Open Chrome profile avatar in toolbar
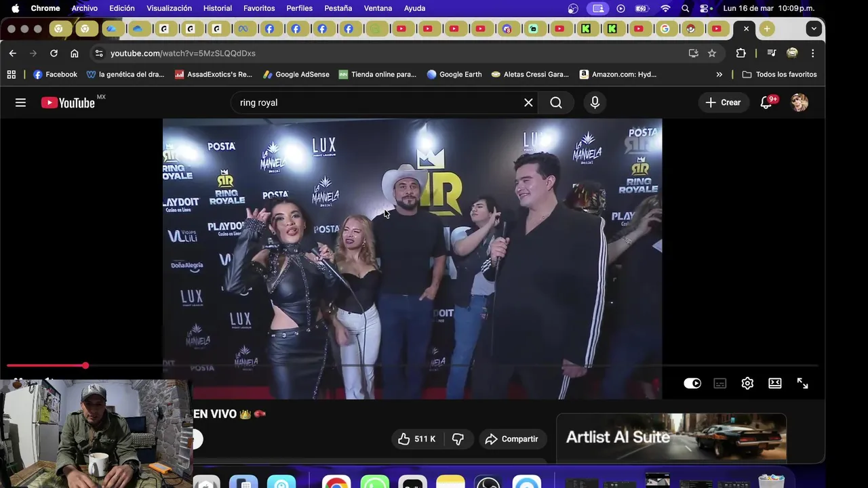 792,53
